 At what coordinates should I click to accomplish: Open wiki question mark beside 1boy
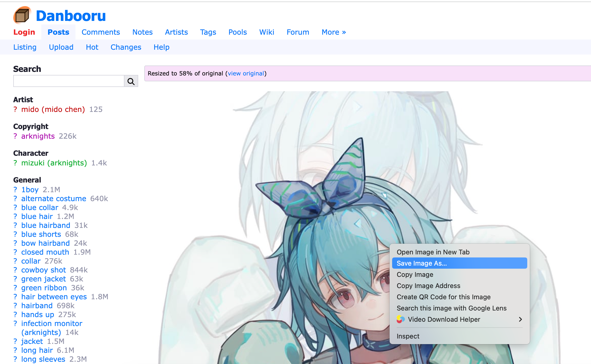pos(15,190)
